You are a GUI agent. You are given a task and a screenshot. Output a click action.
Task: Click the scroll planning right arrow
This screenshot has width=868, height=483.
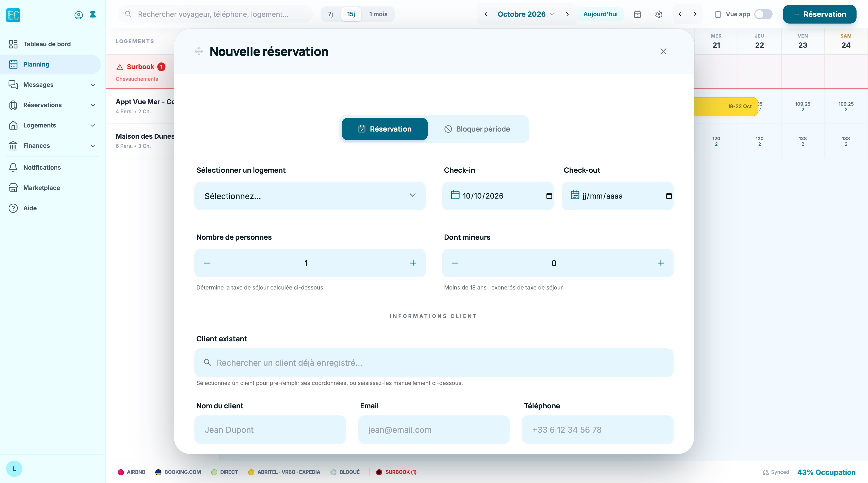(x=695, y=14)
